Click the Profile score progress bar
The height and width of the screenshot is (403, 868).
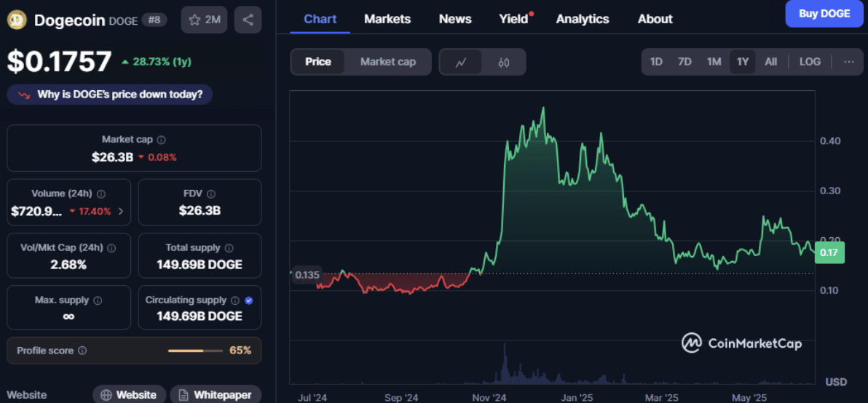195,351
